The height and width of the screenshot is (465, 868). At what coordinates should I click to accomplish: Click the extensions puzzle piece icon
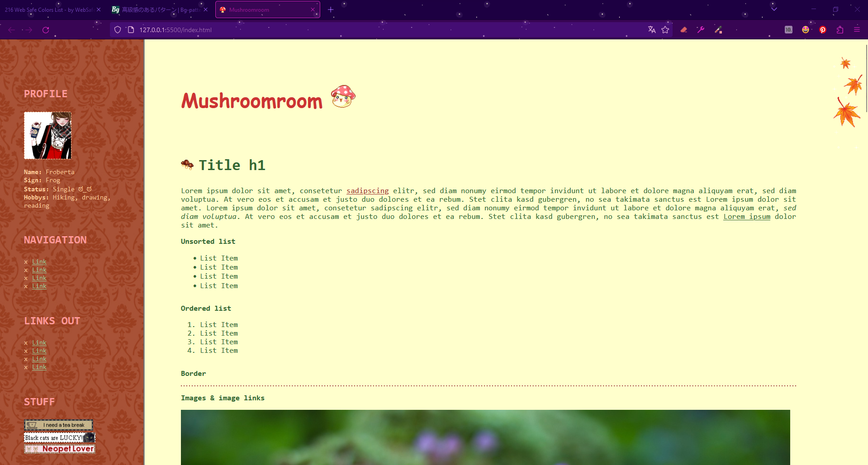(x=840, y=29)
